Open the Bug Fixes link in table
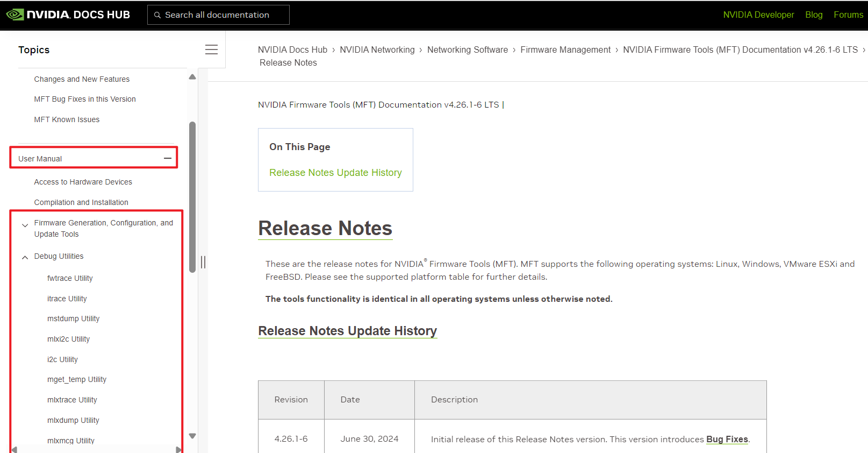868x453 pixels. click(727, 439)
